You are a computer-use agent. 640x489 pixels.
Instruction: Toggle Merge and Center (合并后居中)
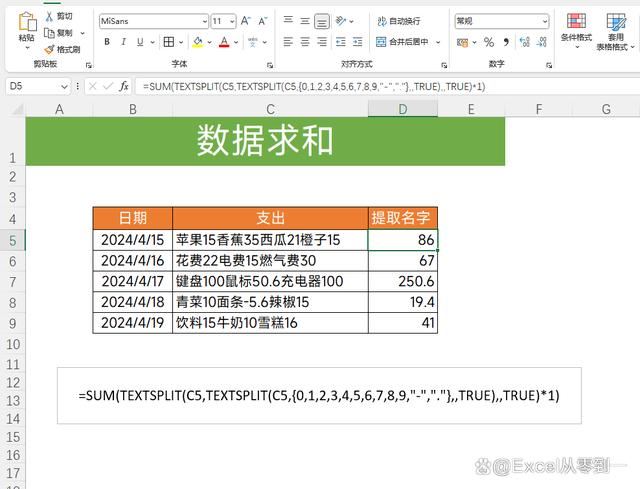point(402,42)
